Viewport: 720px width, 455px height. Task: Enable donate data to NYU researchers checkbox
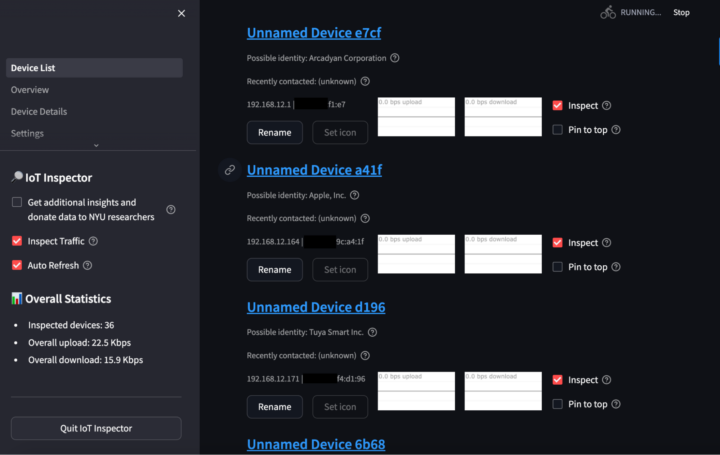click(17, 202)
